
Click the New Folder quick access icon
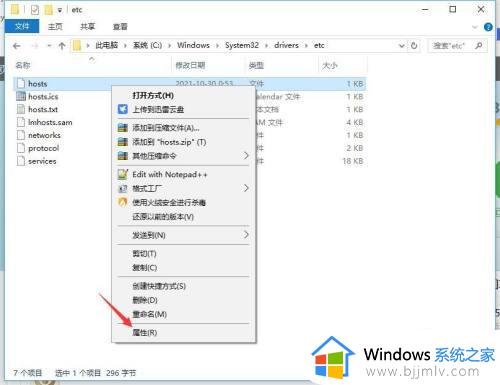[49, 10]
